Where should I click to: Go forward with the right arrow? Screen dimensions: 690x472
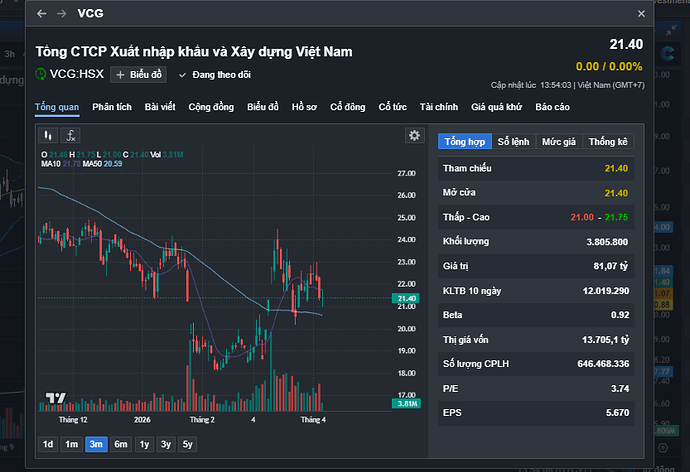coord(62,14)
